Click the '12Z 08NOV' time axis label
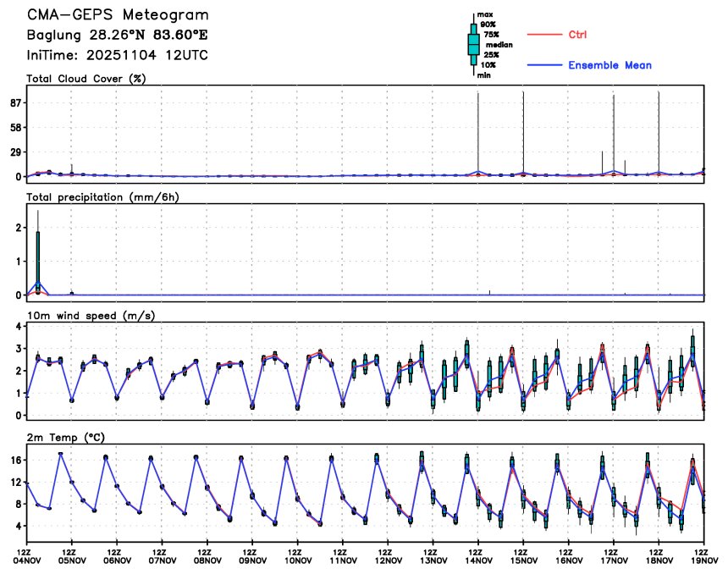728x574 pixels. tap(207, 556)
